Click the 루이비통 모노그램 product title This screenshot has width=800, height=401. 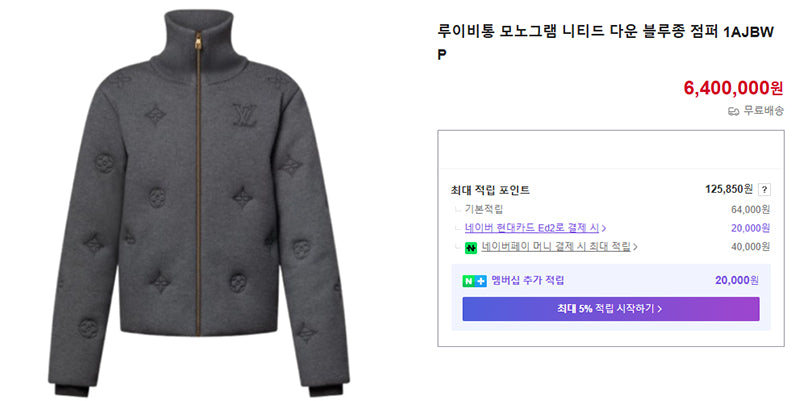pyautogui.click(x=605, y=42)
